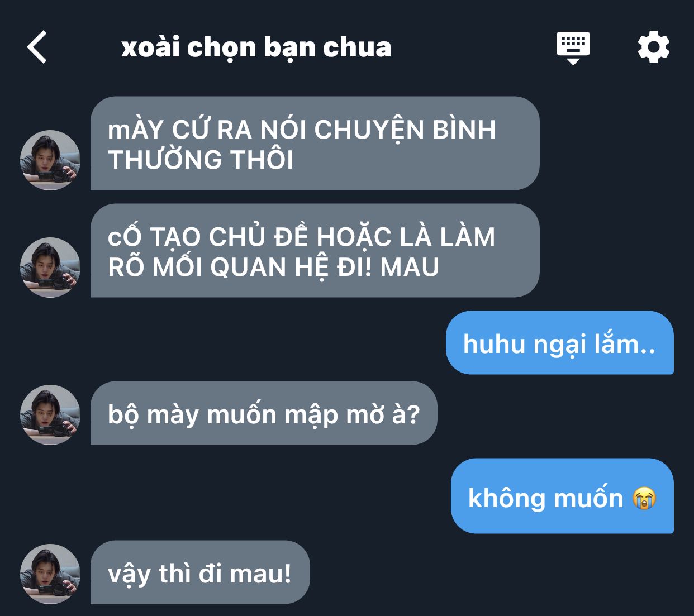Select message CỐ TẠO CHỦ ĐỀ HOẶC LÀ LÀM RÕ
Viewport: 694px width, 616px height.
coord(315,251)
